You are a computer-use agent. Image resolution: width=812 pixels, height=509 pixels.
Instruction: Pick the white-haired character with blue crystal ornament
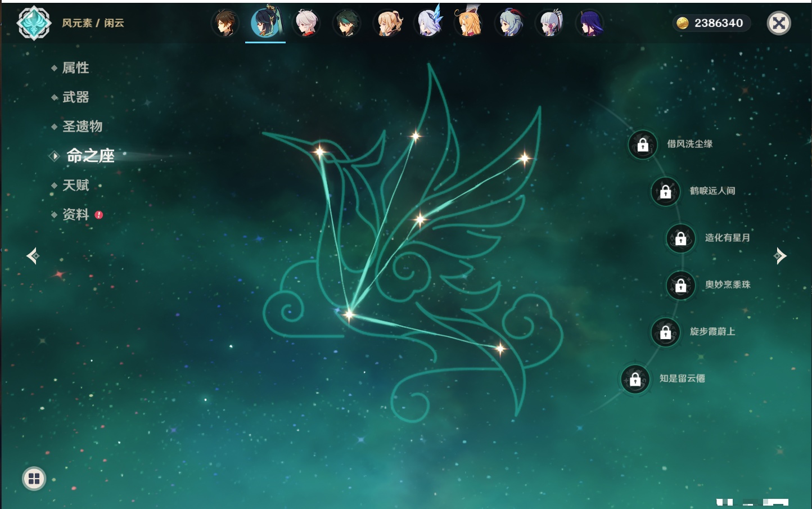point(429,23)
